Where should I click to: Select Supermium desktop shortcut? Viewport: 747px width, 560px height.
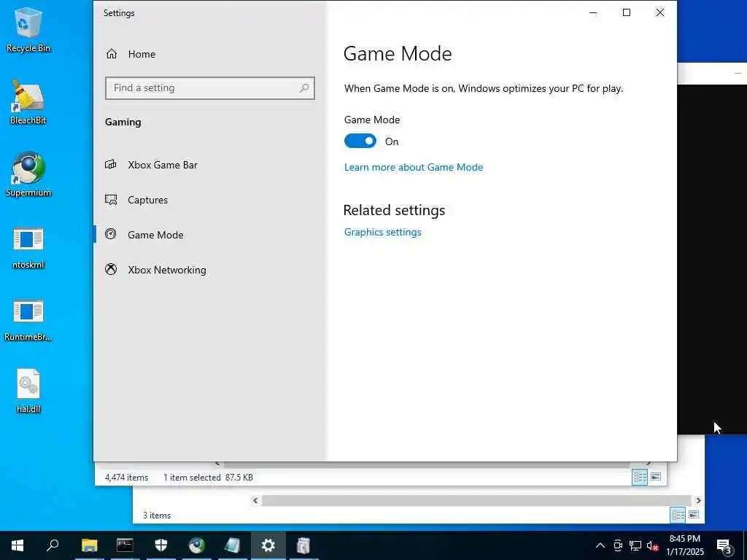pos(28,175)
